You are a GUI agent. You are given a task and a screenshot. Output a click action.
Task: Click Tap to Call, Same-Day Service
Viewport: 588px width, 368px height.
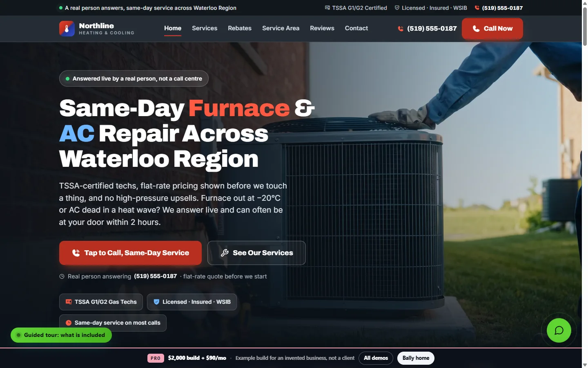130,253
